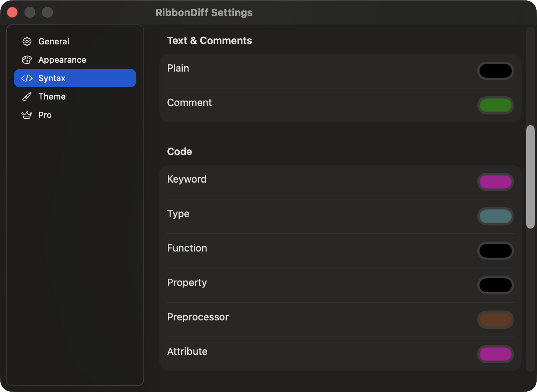Change the Comment color swatch
Viewport: 537px width, 392px height.
coord(496,105)
